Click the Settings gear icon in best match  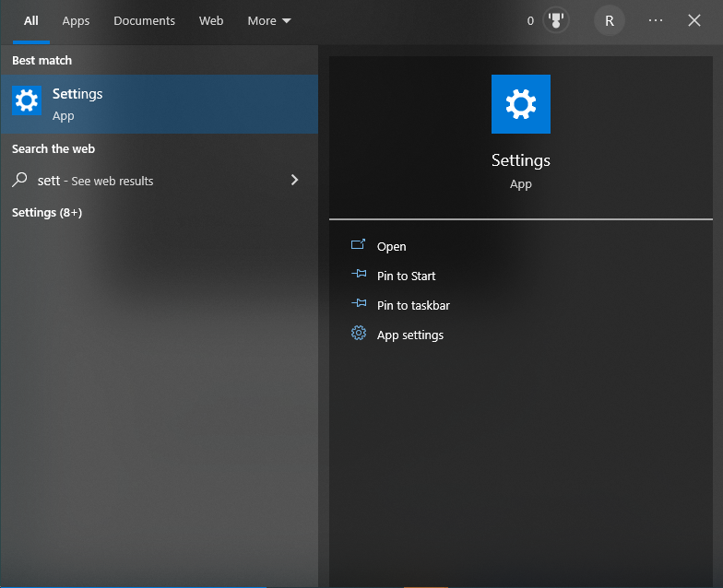[27, 100]
